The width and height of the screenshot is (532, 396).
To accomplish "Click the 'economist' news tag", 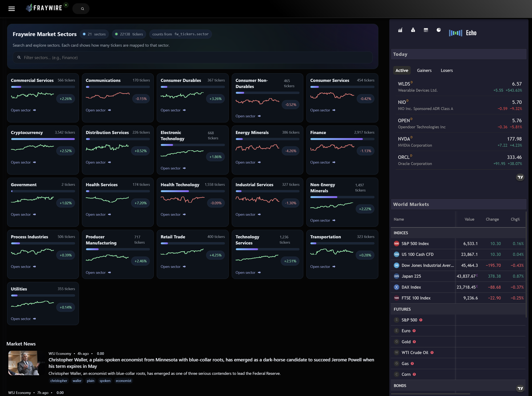I will coord(123,381).
